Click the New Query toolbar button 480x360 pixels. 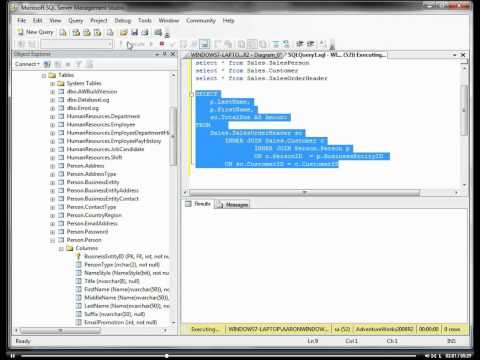coord(35,32)
